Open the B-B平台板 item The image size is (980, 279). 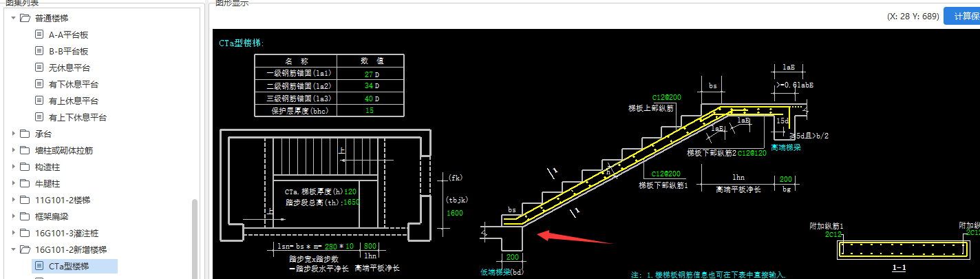click(x=68, y=51)
